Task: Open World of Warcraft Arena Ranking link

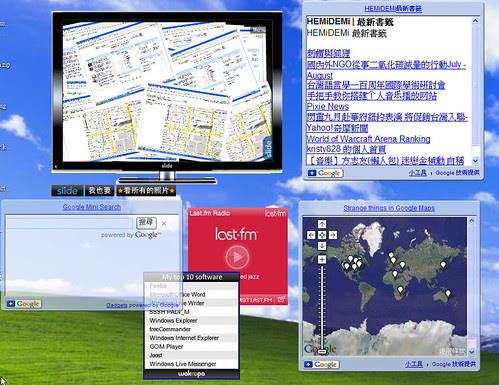Action: point(368,139)
